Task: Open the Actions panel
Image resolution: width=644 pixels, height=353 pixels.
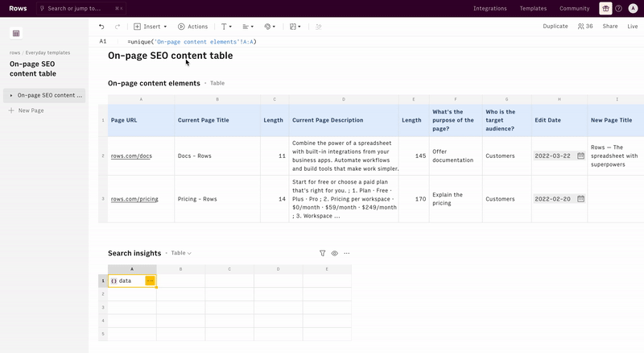Action: [192, 27]
